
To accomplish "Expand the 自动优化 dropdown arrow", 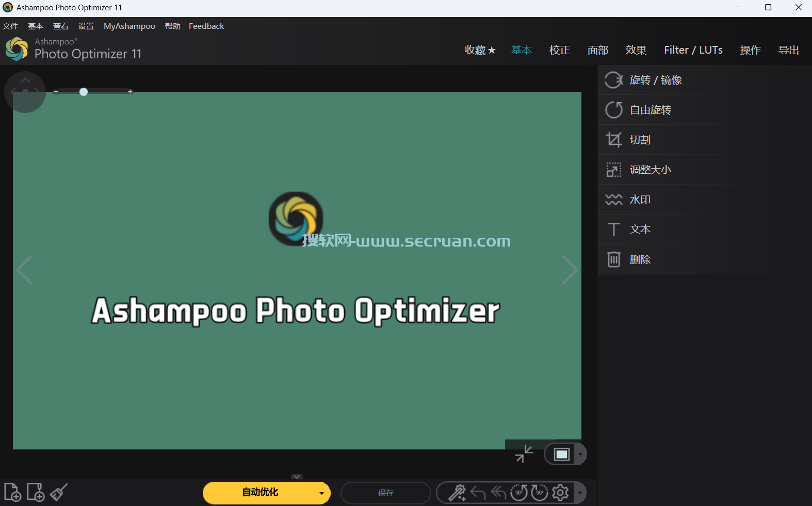I will (x=322, y=493).
